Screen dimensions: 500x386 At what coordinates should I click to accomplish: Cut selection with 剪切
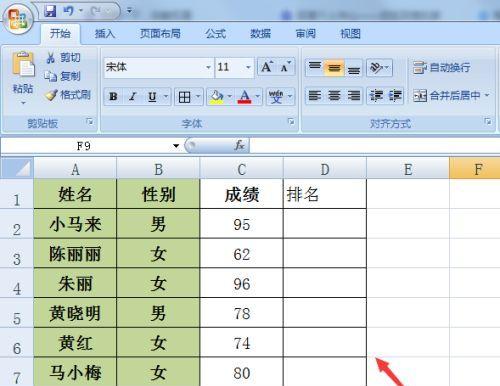point(63,58)
